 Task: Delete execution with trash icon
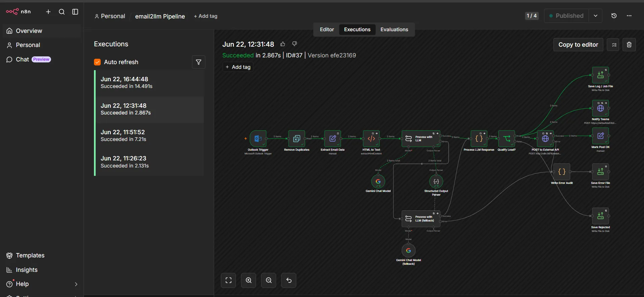coord(629,45)
